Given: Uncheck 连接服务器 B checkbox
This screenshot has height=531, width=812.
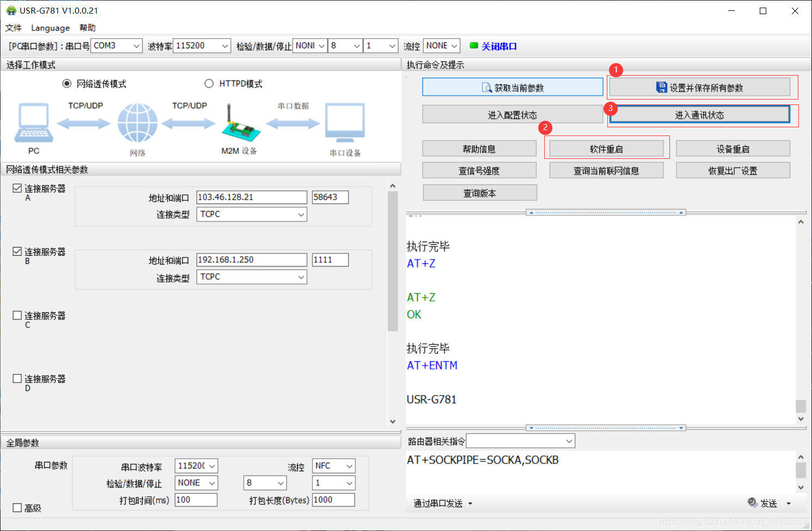Looking at the screenshot, I should tap(17, 251).
